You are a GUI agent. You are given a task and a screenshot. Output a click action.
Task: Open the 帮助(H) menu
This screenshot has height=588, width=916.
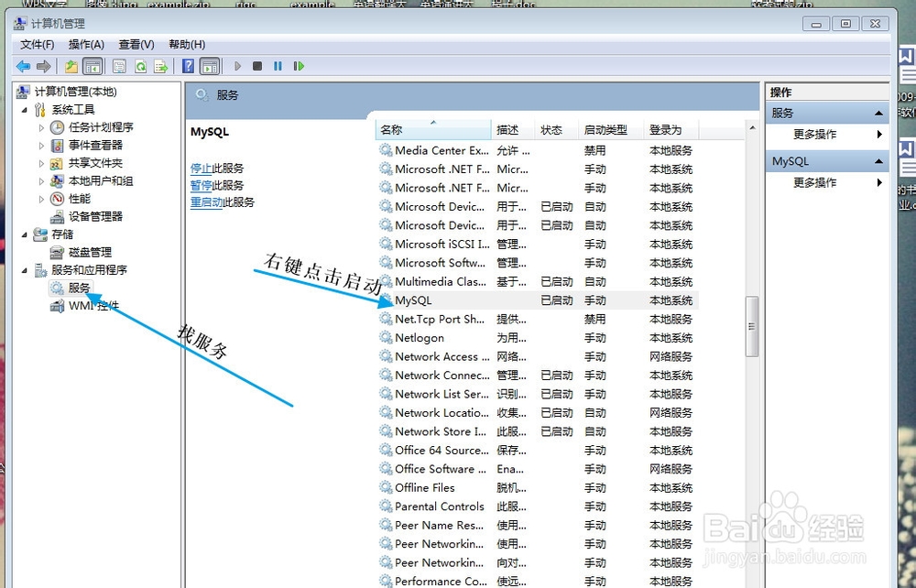tap(187, 44)
